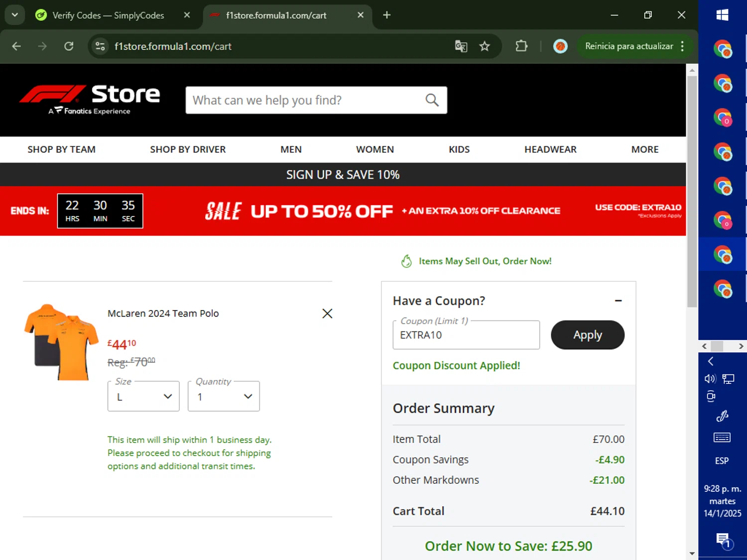The width and height of the screenshot is (747, 560).
Task: Open the Size dropdown
Action: pos(143,397)
